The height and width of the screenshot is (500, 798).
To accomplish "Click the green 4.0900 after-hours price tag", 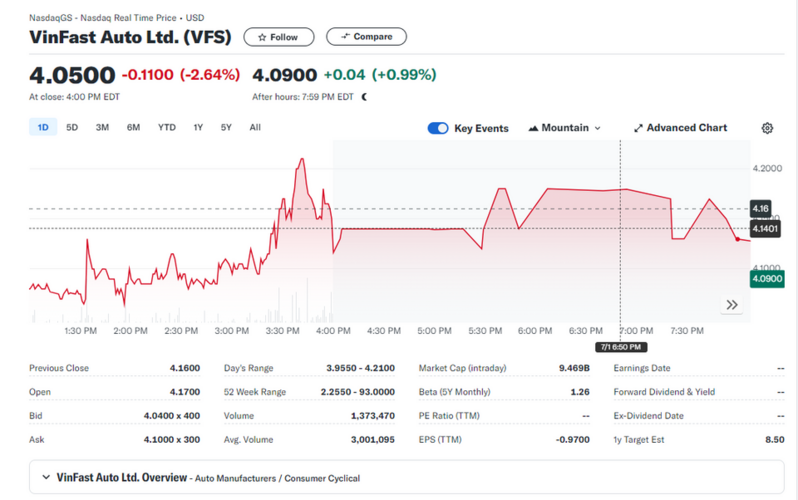I will point(767,279).
